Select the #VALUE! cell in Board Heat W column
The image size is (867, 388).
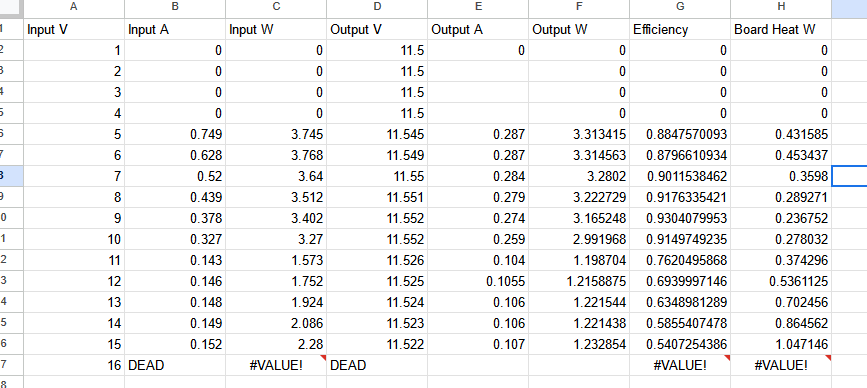point(781,365)
